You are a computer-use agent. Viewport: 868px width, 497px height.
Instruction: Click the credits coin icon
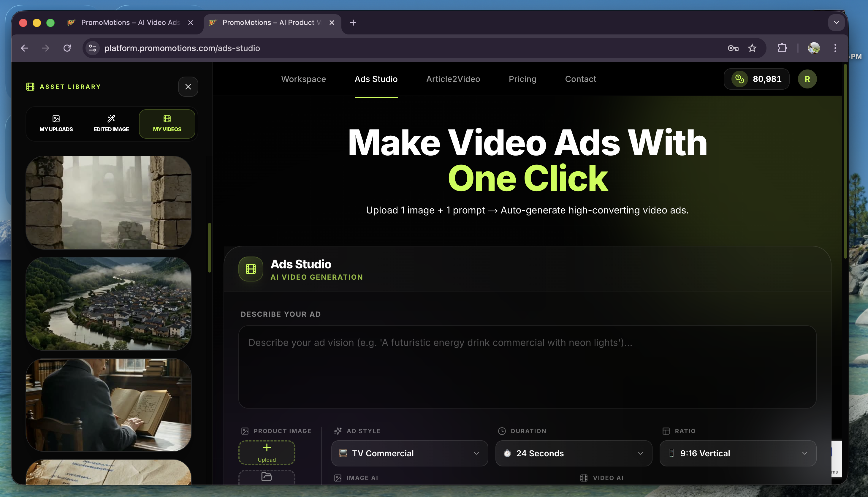coord(739,79)
